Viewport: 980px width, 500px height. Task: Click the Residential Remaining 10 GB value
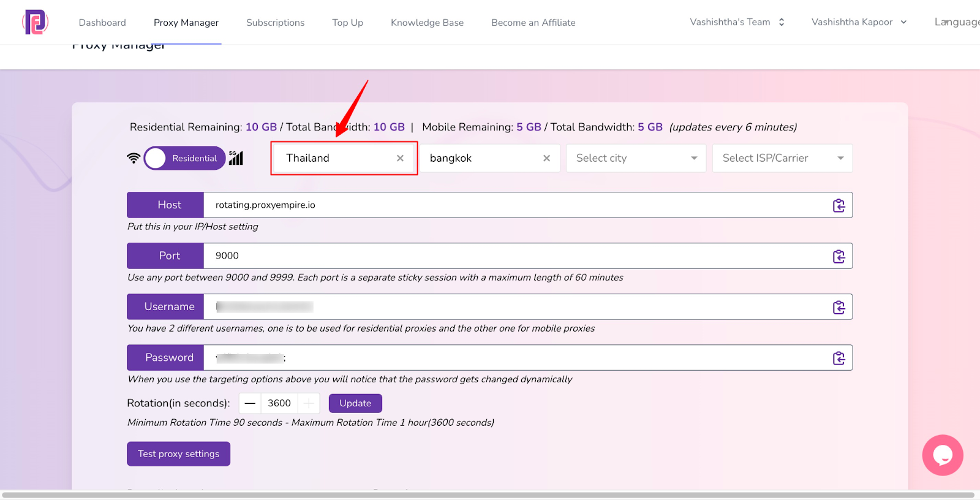[262, 127]
